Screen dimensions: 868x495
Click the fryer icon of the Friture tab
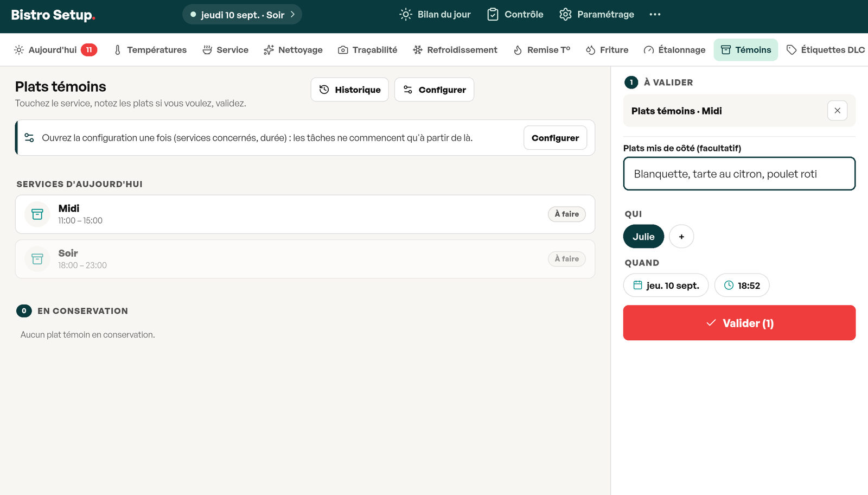pyautogui.click(x=591, y=50)
